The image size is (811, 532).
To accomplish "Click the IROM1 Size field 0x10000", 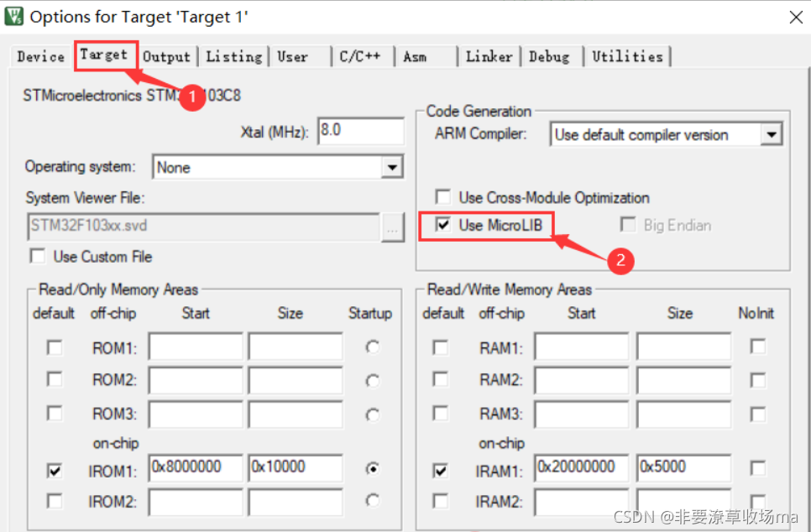I will tap(296, 468).
